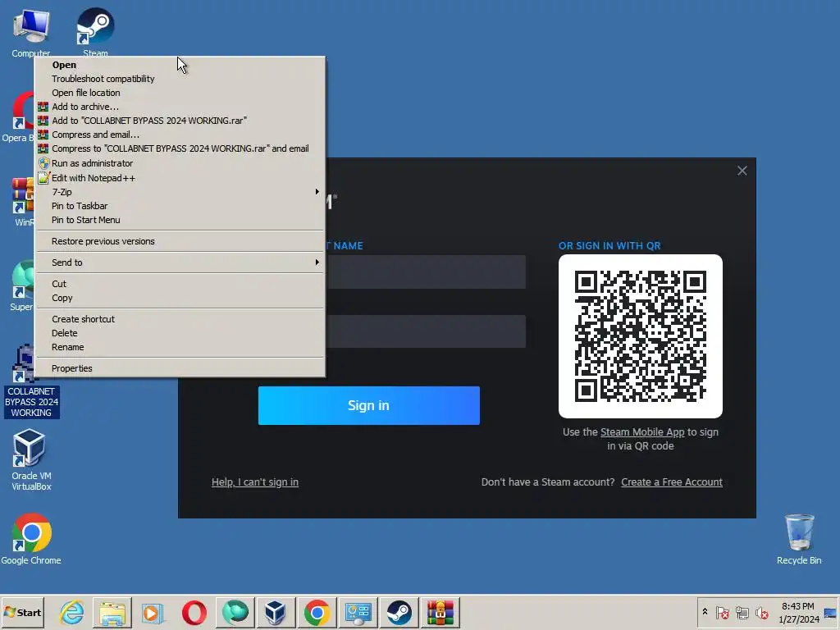Select Restore previous versions
The image size is (840, 630).
(x=180, y=241)
